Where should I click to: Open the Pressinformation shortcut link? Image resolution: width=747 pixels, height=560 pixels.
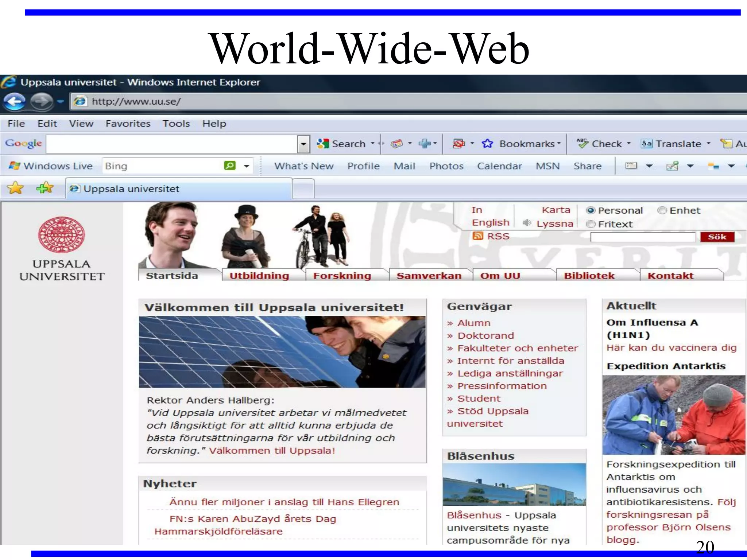(502, 386)
